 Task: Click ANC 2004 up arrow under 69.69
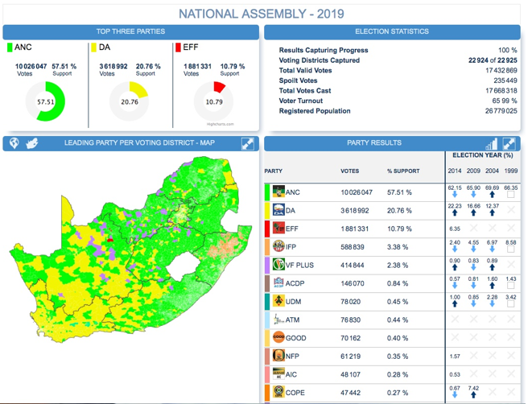(x=492, y=195)
